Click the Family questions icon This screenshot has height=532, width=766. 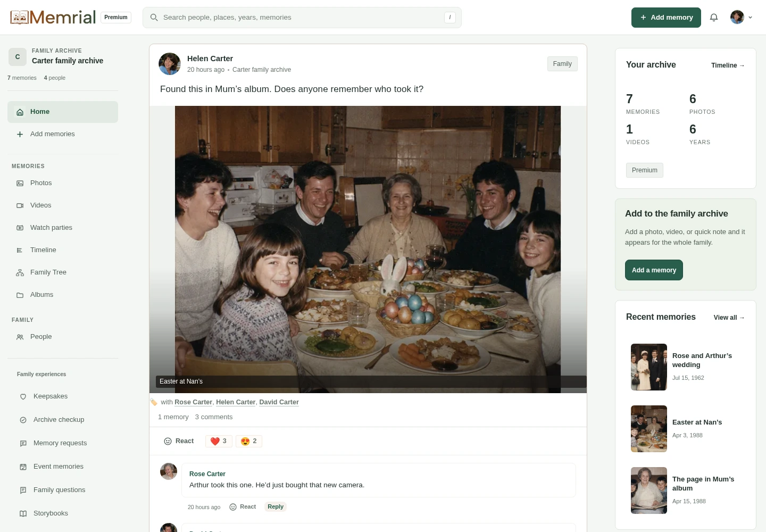click(x=23, y=490)
